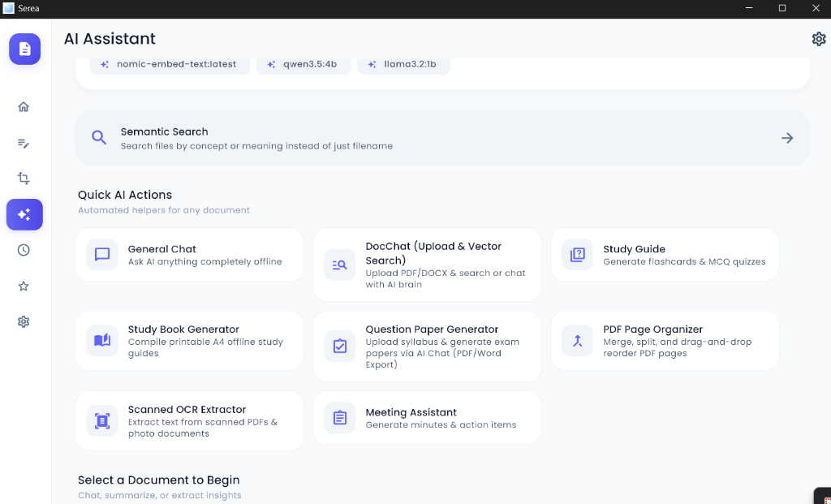Click the Semantic Search magnifier icon
This screenshot has height=504, width=831.
coord(98,138)
